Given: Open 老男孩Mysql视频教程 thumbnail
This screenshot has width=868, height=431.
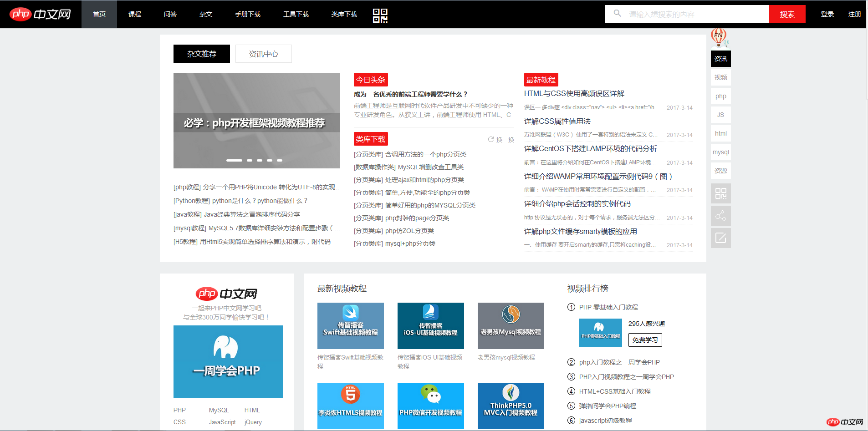Looking at the screenshot, I should click(511, 326).
